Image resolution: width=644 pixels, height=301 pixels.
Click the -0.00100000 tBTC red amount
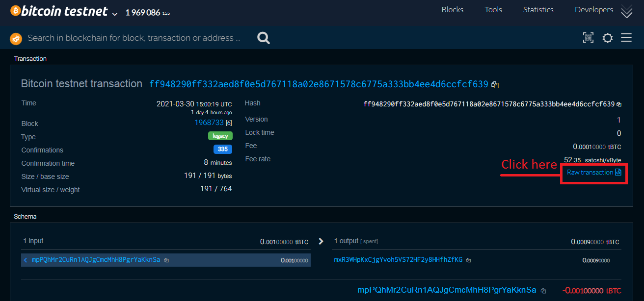point(592,291)
